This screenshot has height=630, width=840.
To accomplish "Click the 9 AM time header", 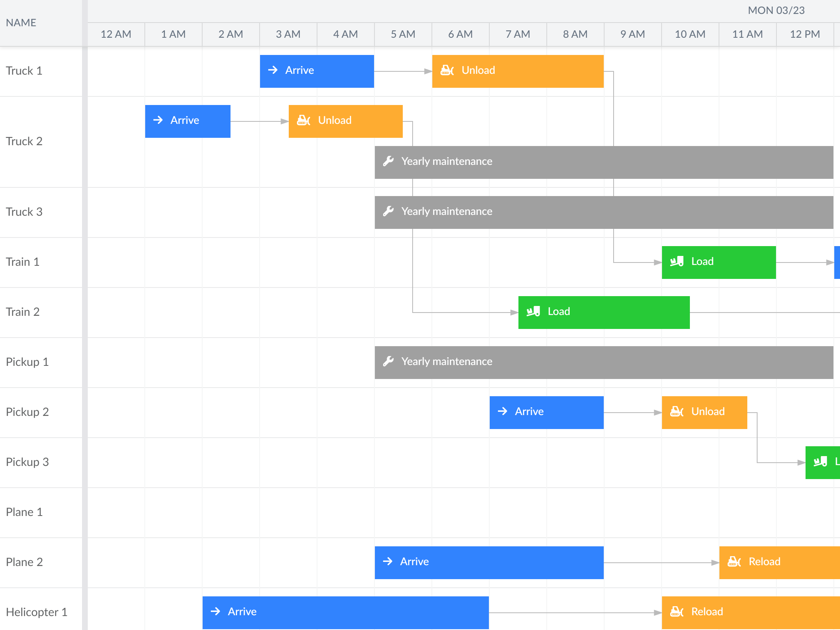I will point(633,34).
